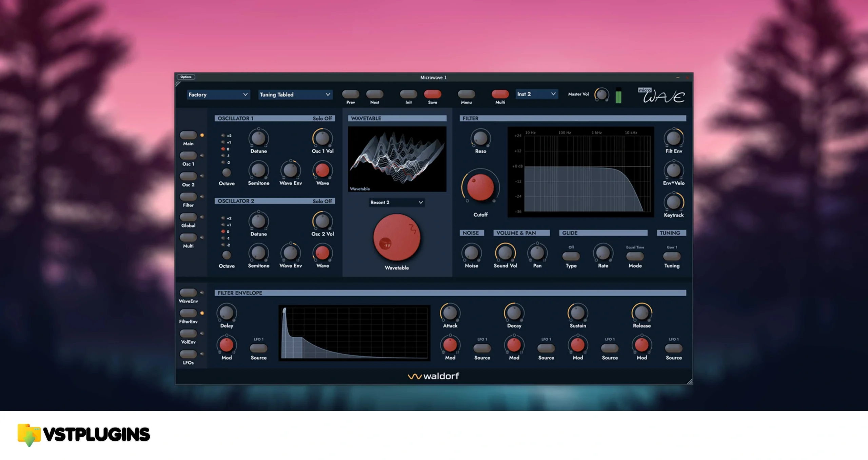This screenshot has width=868, height=460.
Task: Select +2 octave for Oscillator 1
Action: 226,136
